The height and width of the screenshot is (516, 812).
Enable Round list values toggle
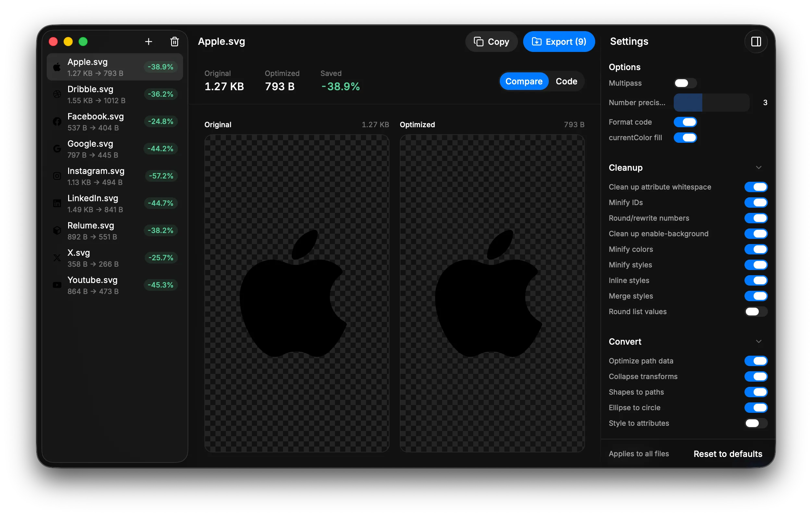[x=756, y=312]
